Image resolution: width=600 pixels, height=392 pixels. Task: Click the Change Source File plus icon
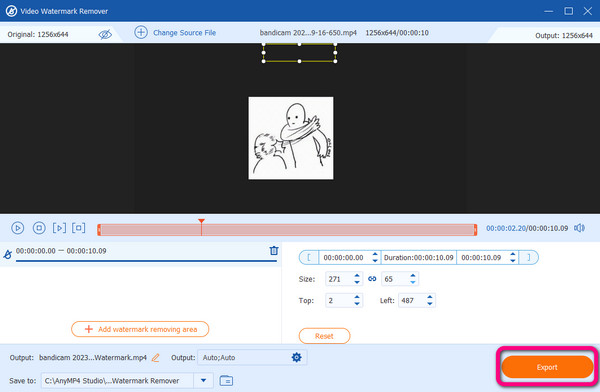point(141,33)
